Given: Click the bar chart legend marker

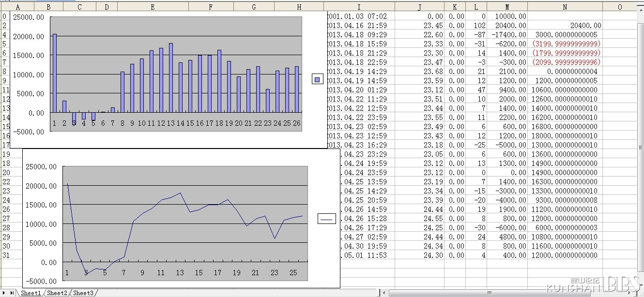Looking at the screenshot, I should coord(318,80).
